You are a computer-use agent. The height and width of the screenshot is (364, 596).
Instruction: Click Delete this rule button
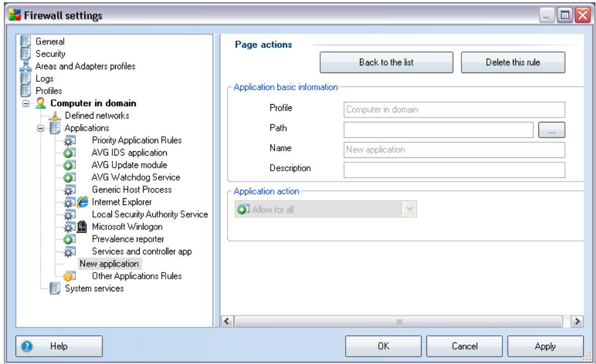(x=513, y=63)
